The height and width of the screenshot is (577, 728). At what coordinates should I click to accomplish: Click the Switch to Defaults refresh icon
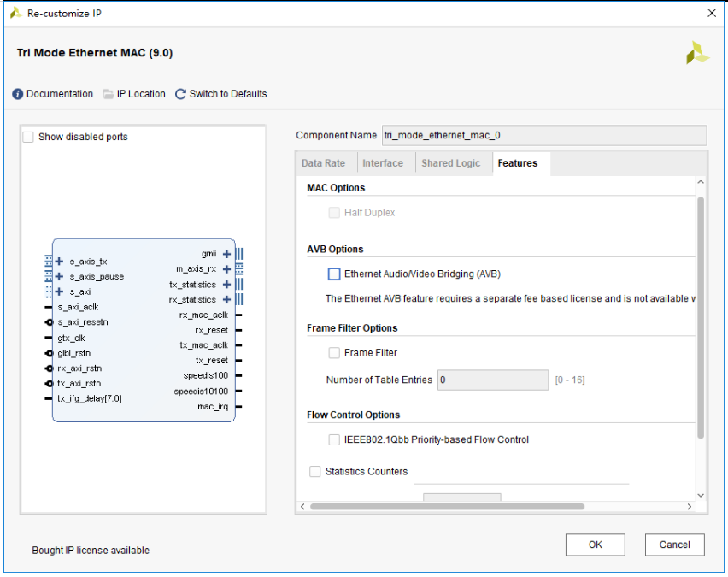pos(180,94)
